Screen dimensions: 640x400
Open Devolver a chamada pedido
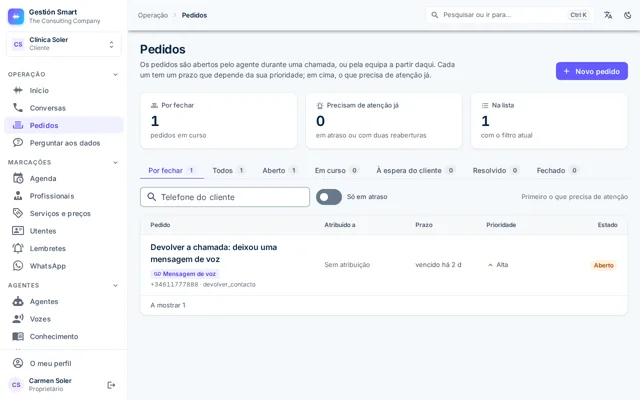[x=213, y=253]
